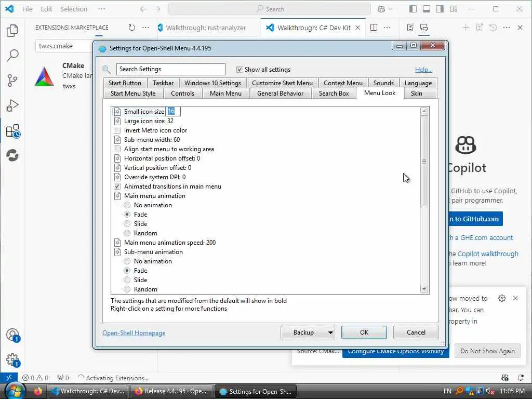Screen dimensions: 532x399
Task: Click Configure CMake Options Visibility button
Action: pos(395,352)
